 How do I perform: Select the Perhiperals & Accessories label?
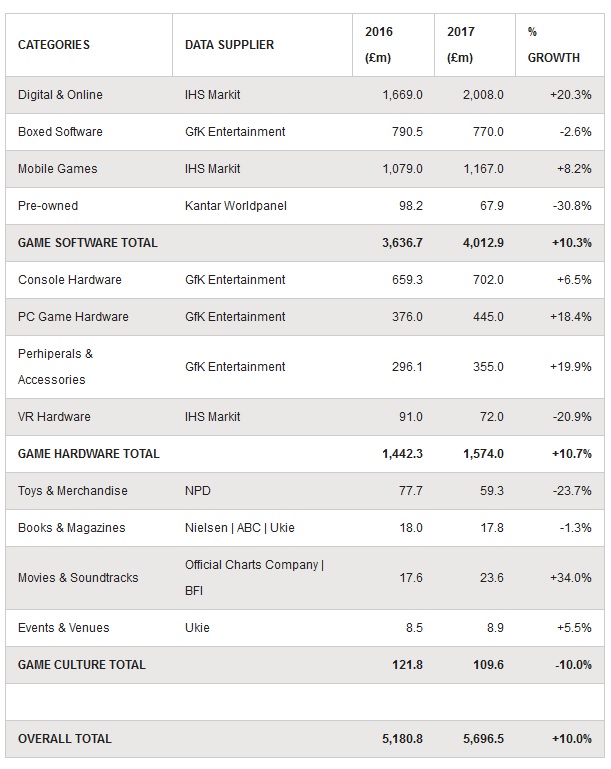[55, 366]
